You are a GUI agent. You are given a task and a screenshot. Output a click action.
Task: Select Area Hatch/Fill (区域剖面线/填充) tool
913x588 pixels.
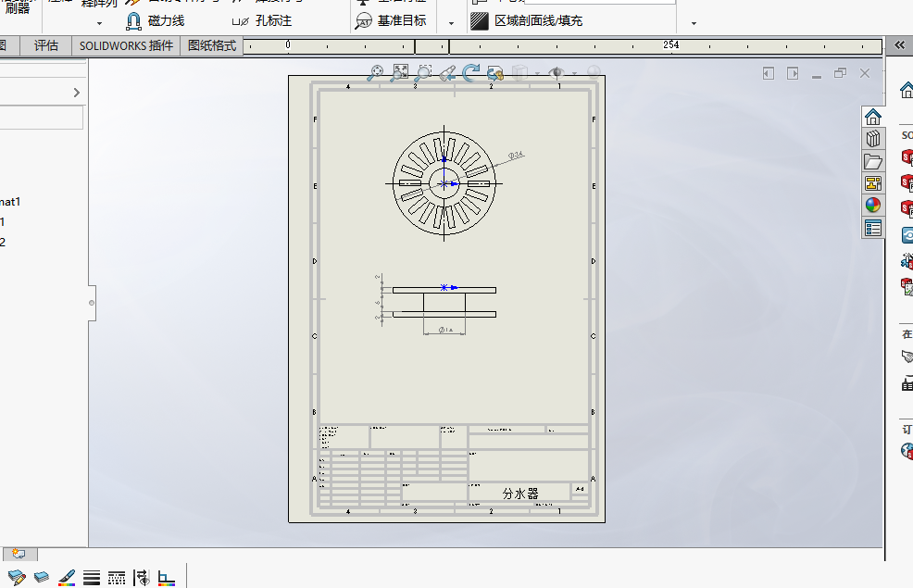point(526,21)
